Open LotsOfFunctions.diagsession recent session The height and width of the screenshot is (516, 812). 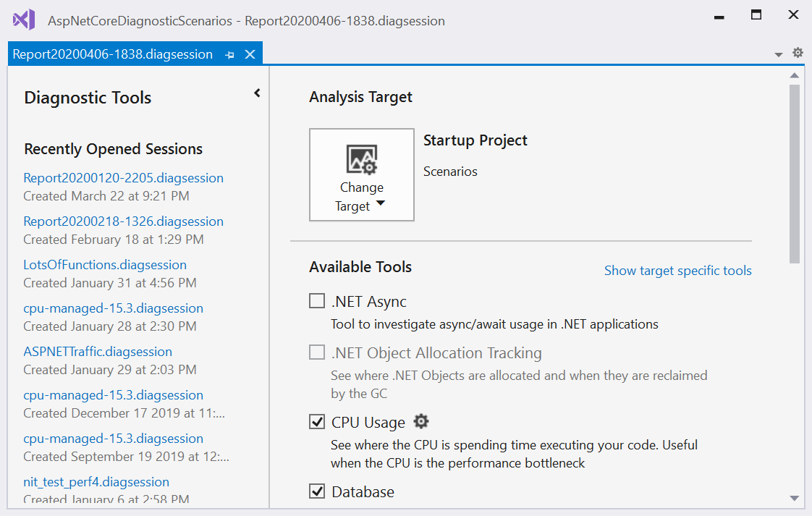105,265
